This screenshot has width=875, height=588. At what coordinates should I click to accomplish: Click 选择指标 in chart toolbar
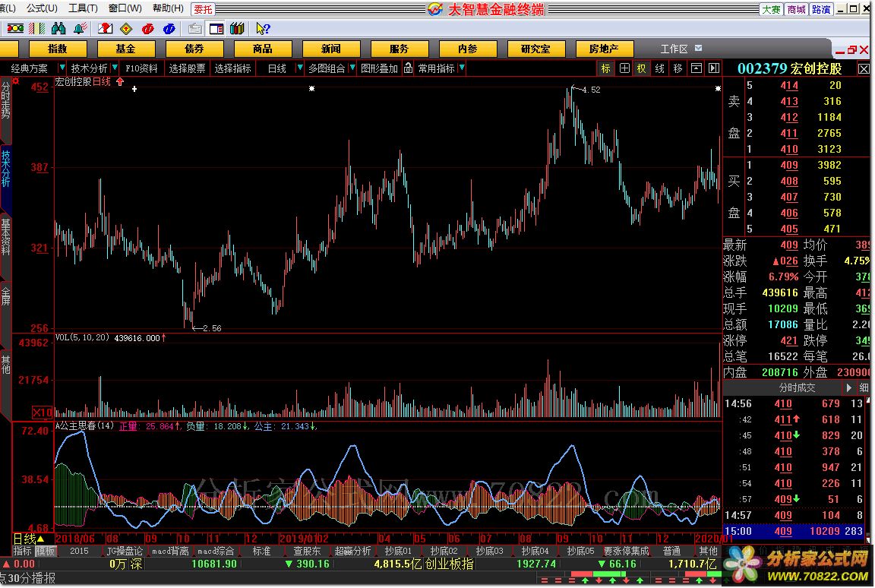[x=232, y=68]
